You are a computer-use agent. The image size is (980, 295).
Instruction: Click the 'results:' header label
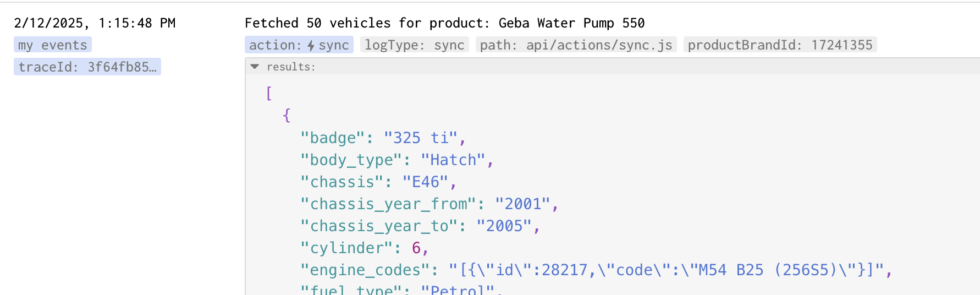(x=291, y=67)
